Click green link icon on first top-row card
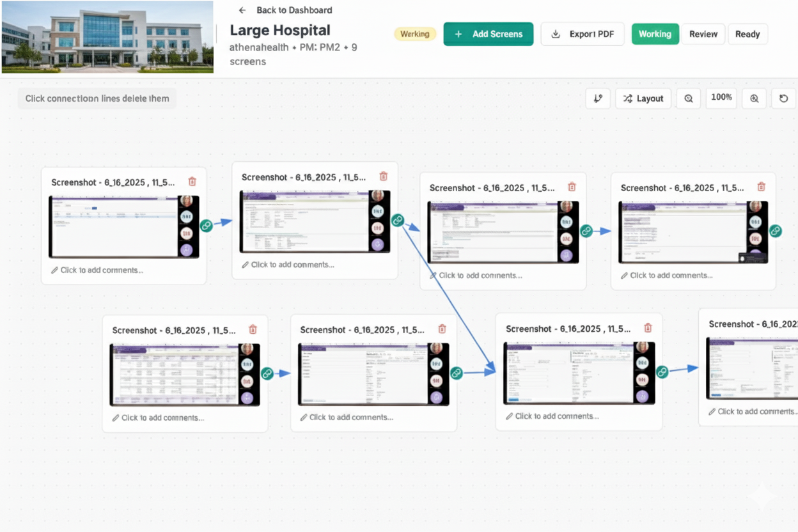 click(206, 226)
